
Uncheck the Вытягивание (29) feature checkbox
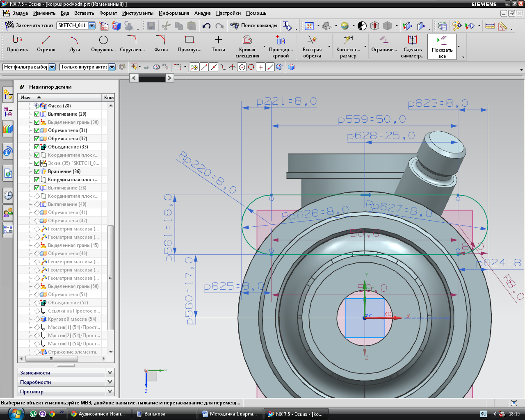pyautogui.click(x=37, y=114)
